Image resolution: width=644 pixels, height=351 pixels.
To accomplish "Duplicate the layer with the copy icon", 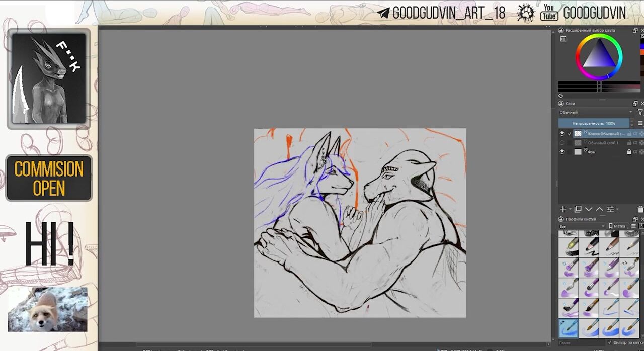I will 578,209.
